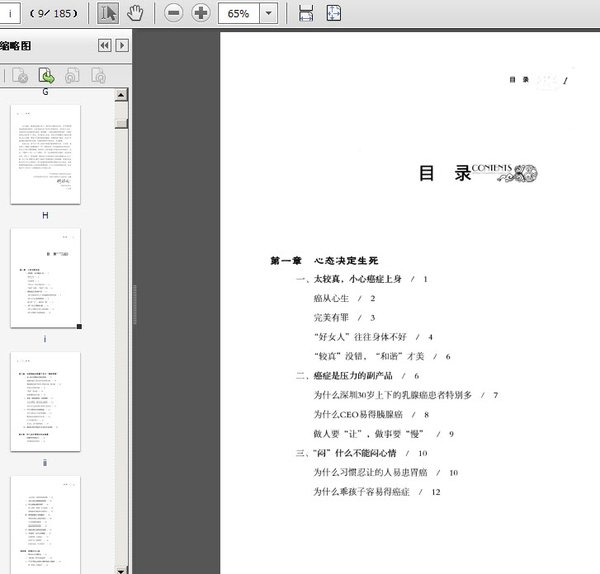Activate the Hand pan tool
This screenshot has width=600, height=574.
pyautogui.click(x=137, y=13)
